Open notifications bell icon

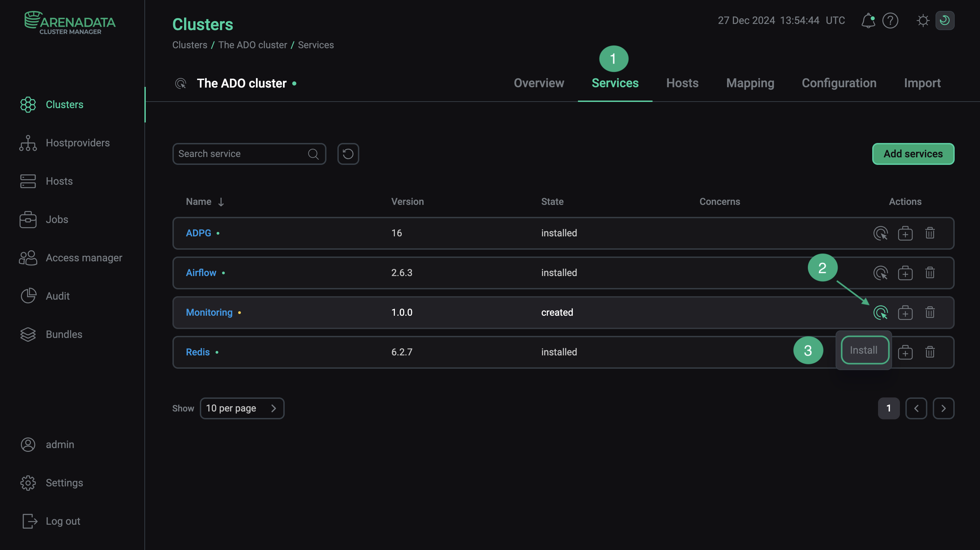point(868,21)
